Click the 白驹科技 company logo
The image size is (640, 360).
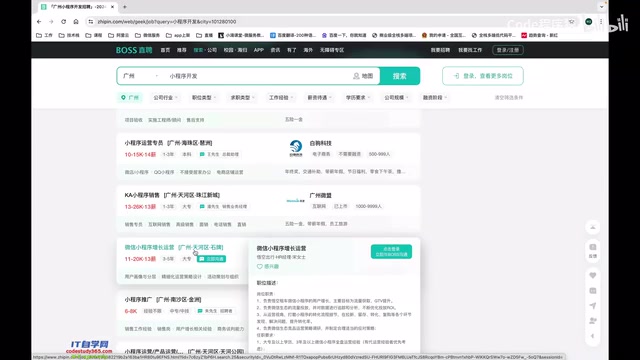coord(296,148)
